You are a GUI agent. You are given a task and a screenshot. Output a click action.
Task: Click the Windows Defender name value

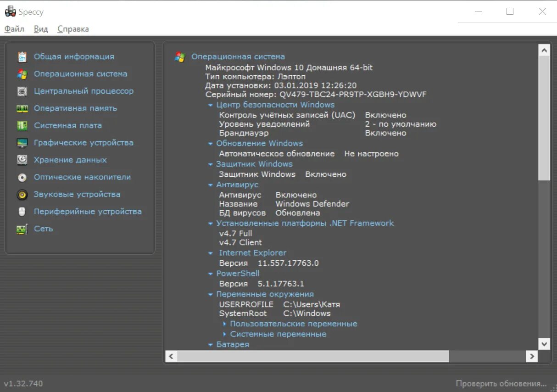[312, 204]
